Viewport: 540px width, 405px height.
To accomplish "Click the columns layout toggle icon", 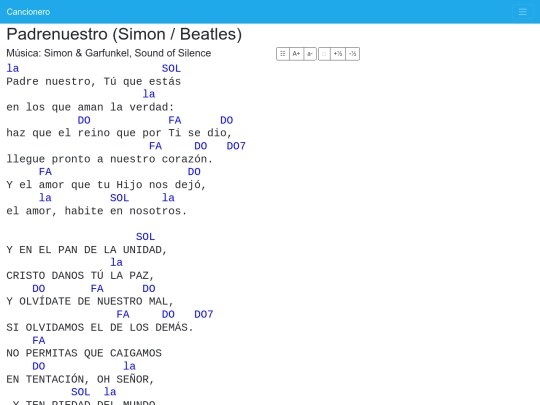I will (283, 54).
